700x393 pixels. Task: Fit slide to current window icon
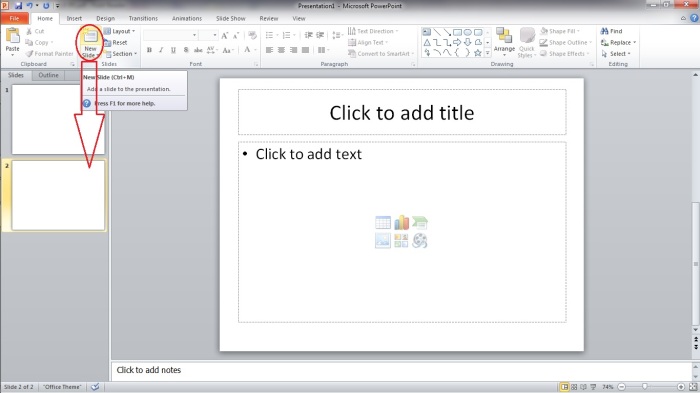(693, 387)
